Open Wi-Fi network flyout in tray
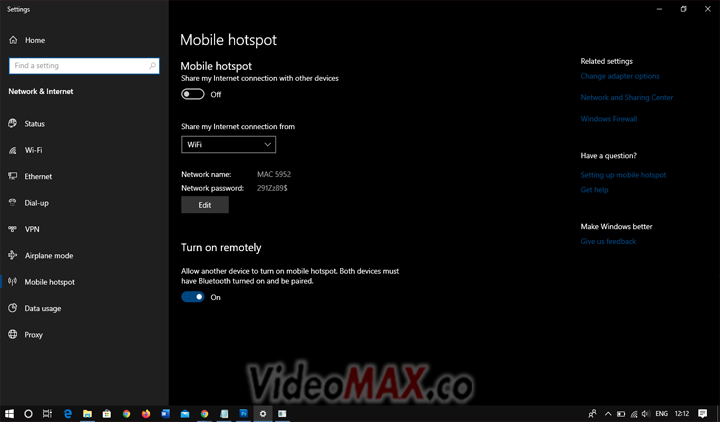 634,414
